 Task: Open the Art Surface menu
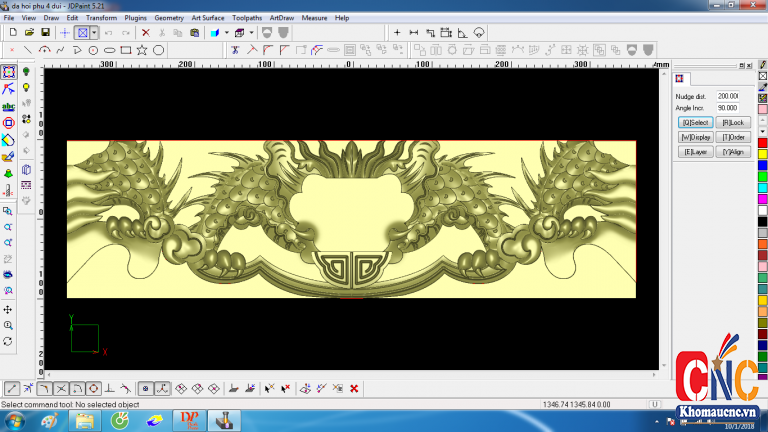click(208, 18)
